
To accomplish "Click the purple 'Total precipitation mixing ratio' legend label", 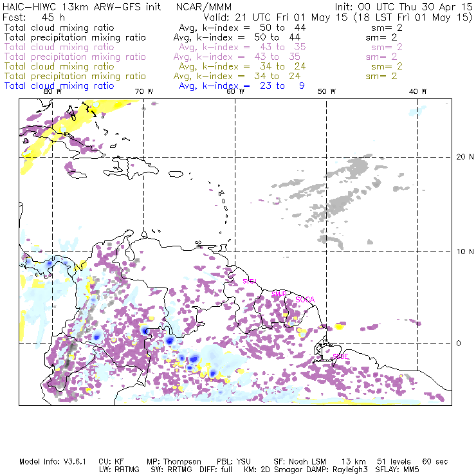I will click(75, 57).
